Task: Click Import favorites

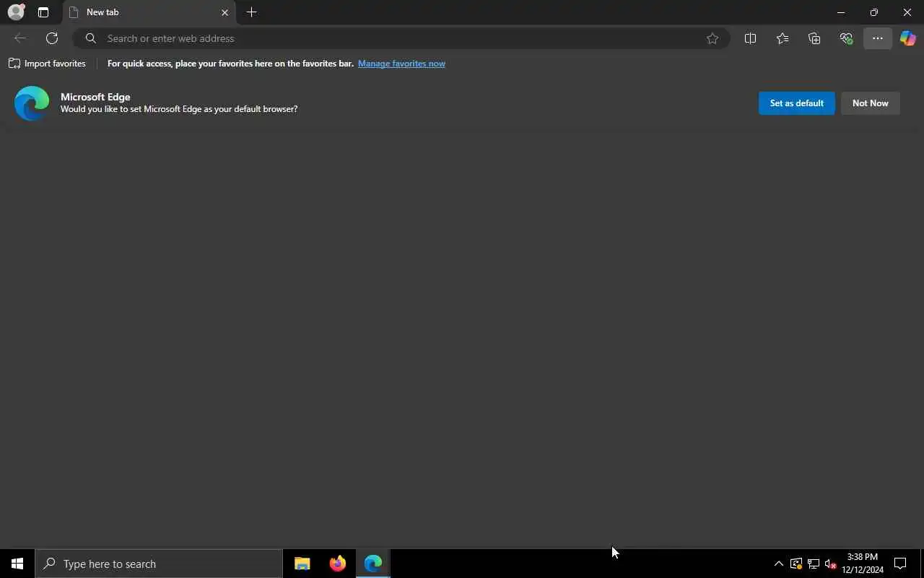Action: point(47,64)
